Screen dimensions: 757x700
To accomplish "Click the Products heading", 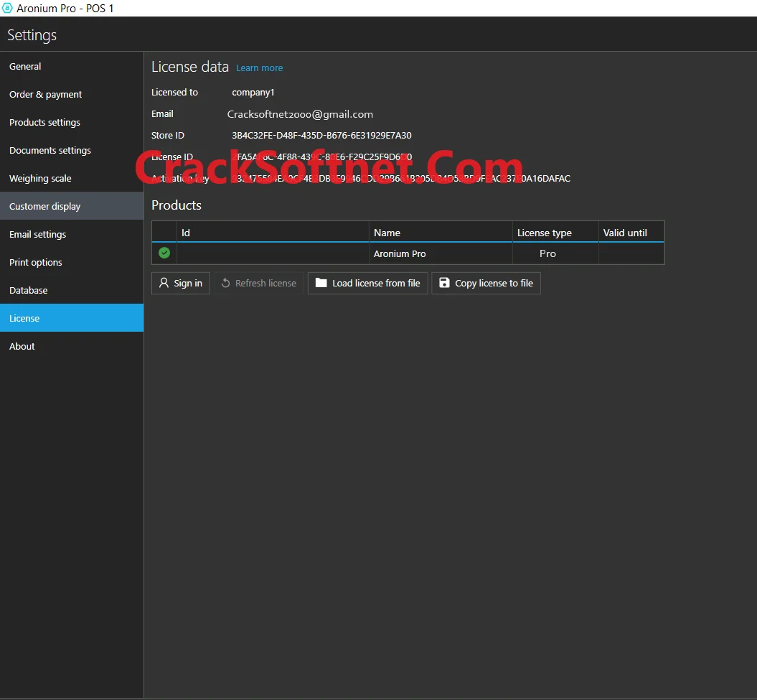I will (177, 205).
